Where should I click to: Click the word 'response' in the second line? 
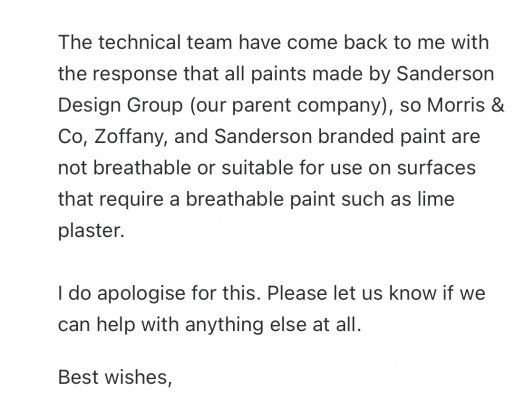135,75
